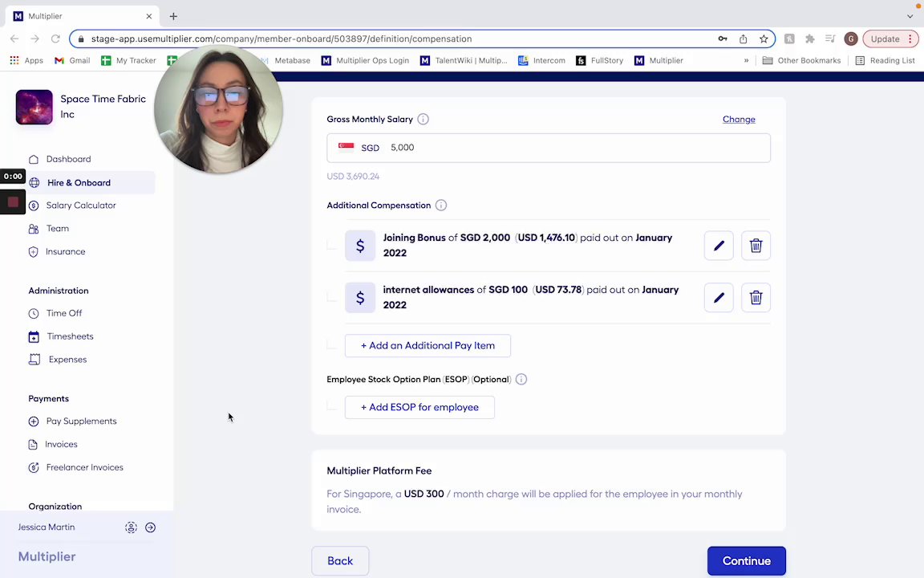Open Insurance in sidebar
The image size is (924, 578).
pyautogui.click(x=66, y=251)
